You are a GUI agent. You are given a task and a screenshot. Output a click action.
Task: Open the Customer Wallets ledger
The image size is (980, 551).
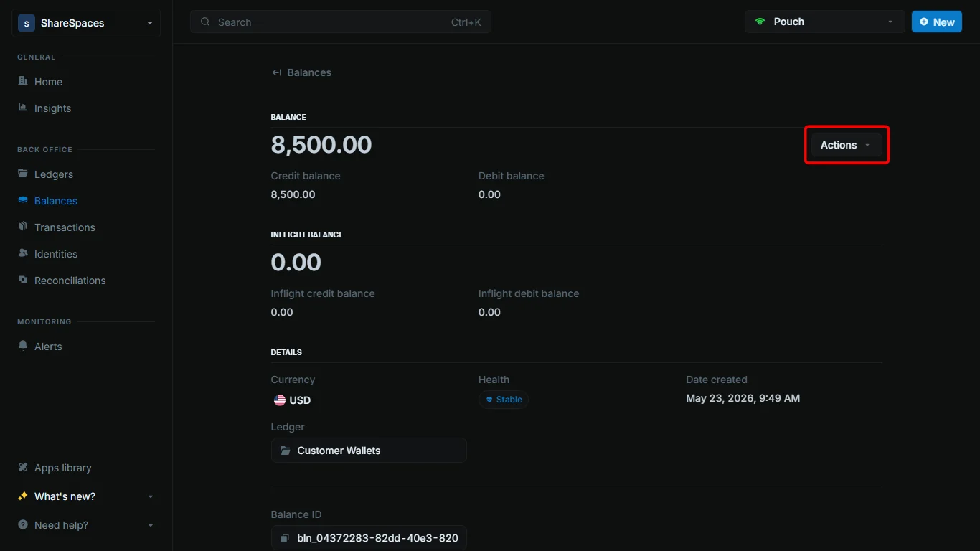[x=369, y=451]
